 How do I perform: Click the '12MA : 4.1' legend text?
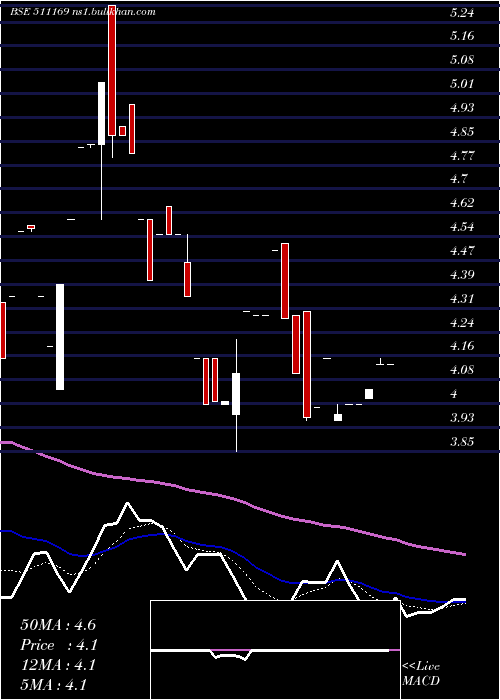58,665
